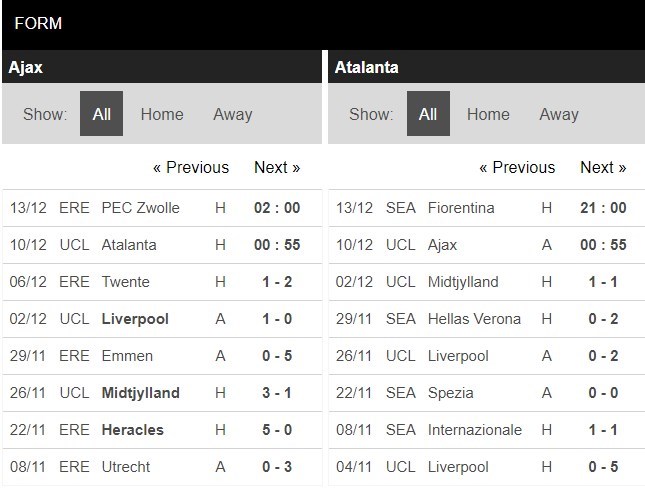The image size is (645, 491).
Task: Select Spezia in Atalanta's match list
Action: pos(450,393)
